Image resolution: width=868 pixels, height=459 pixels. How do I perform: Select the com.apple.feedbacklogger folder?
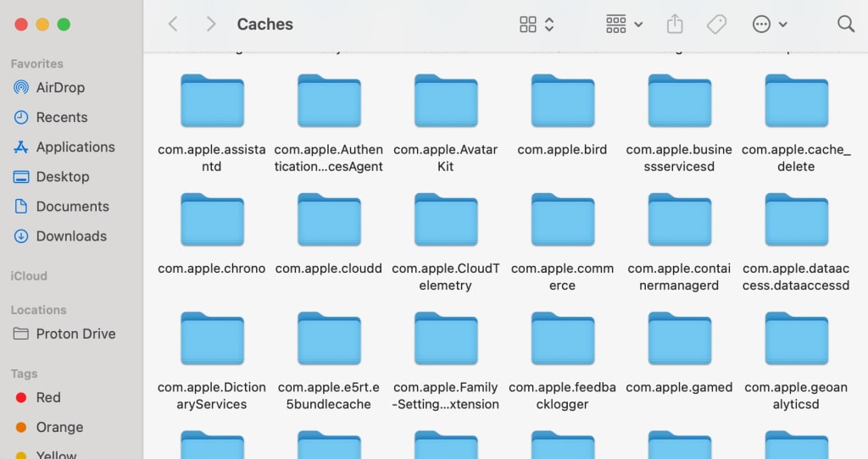pyautogui.click(x=563, y=339)
